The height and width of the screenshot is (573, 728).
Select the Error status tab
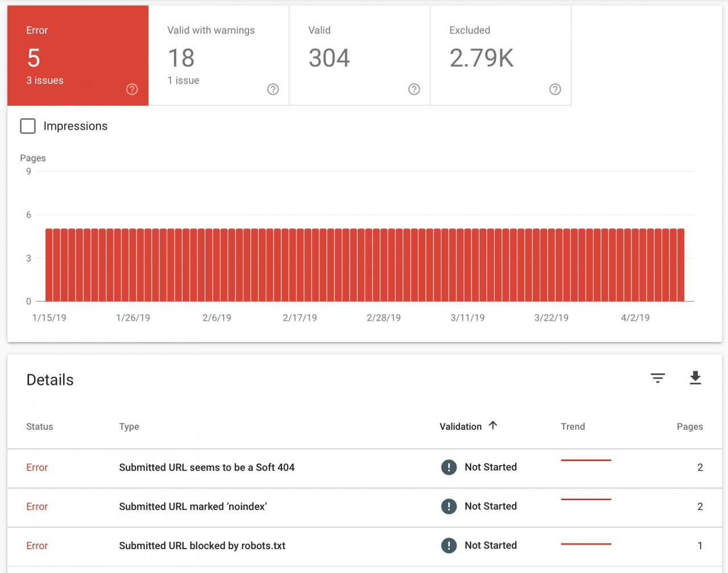pos(77,56)
